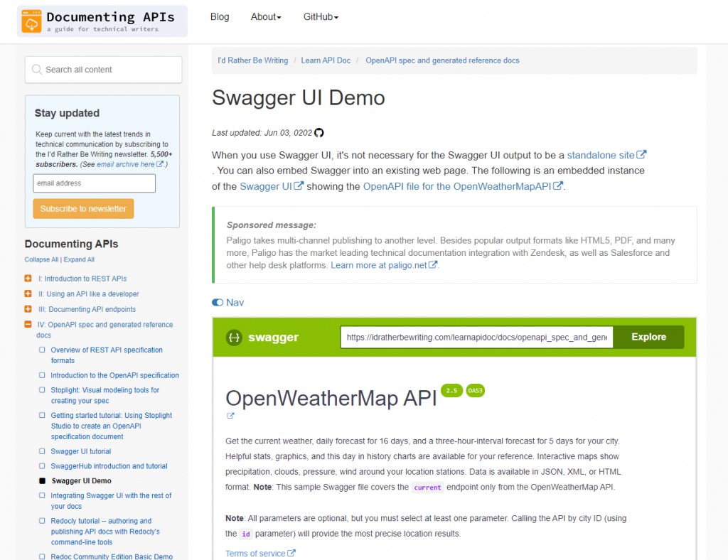This screenshot has height=560, width=728.
Task: Check the Overview of REST API specification formats checkbox
Action: [x=41, y=350]
